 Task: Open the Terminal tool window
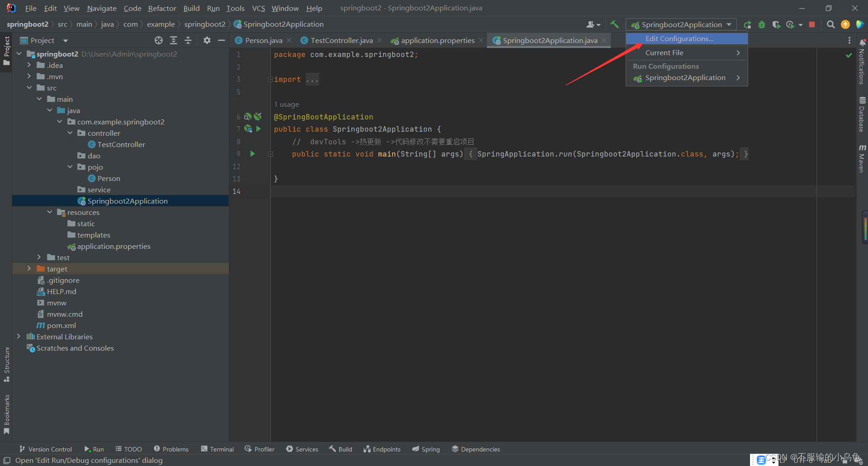point(217,449)
